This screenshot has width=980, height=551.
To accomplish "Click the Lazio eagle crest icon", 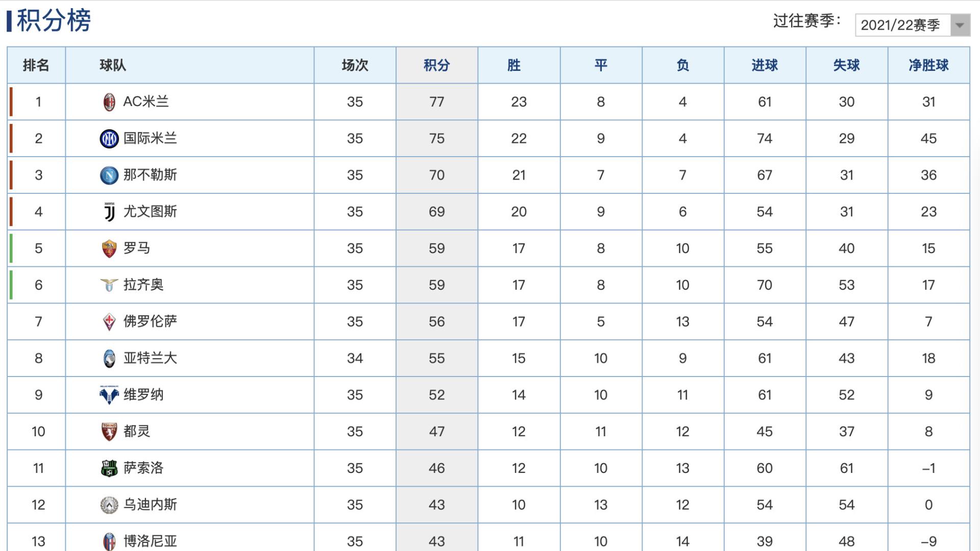I will pos(109,285).
